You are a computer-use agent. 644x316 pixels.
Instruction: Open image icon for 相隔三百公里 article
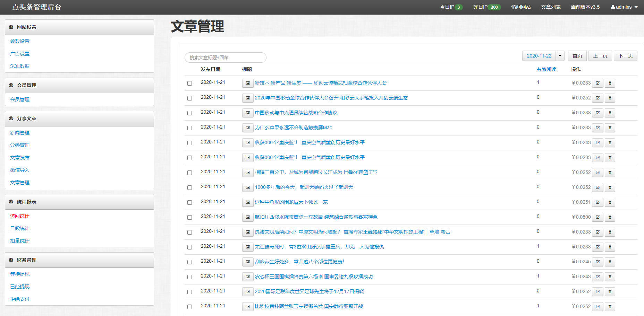pos(248,173)
